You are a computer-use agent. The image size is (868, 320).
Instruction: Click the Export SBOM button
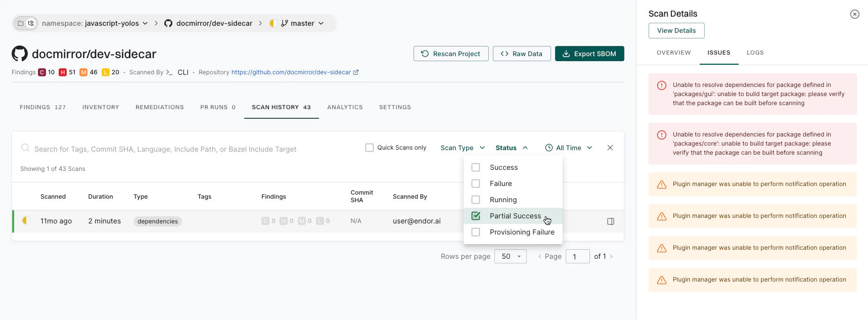(x=589, y=54)
